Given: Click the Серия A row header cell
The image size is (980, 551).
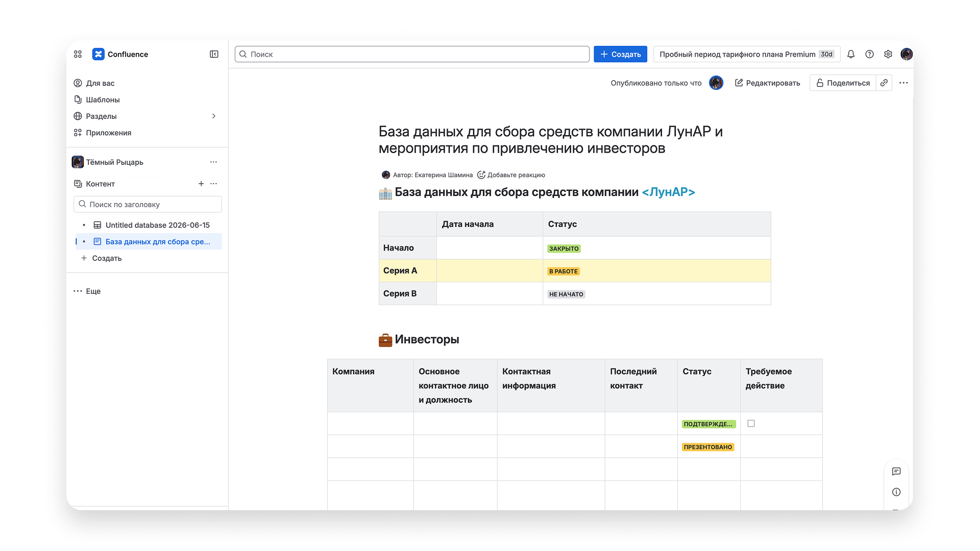Looking at the screenshot, I should (x=408, y=271).
